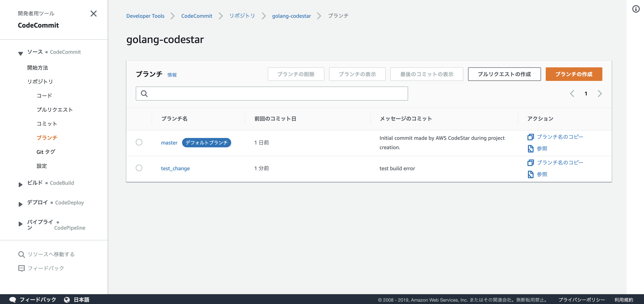
Task: Focus the branch search input field
Action: [272, 94]
